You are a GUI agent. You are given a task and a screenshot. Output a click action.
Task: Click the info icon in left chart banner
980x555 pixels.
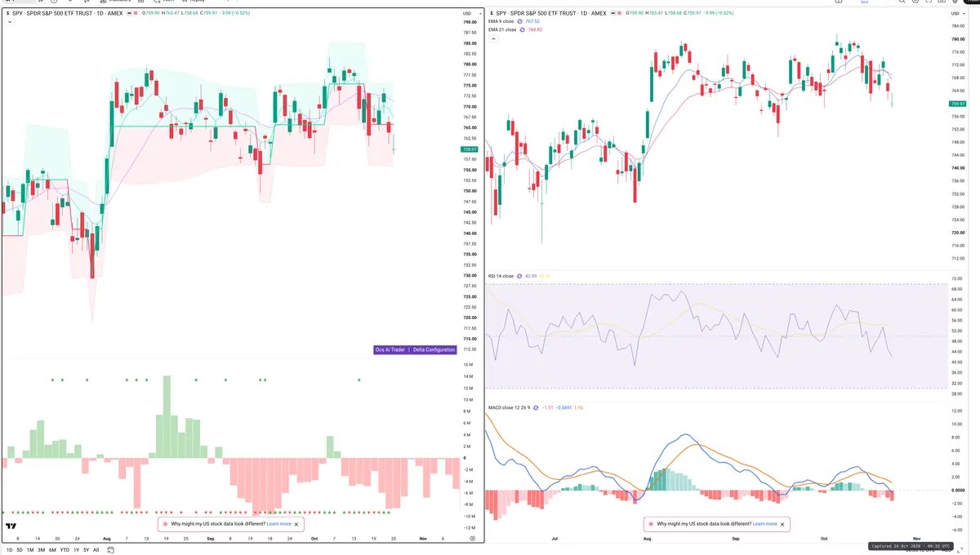tap(165, 524)
